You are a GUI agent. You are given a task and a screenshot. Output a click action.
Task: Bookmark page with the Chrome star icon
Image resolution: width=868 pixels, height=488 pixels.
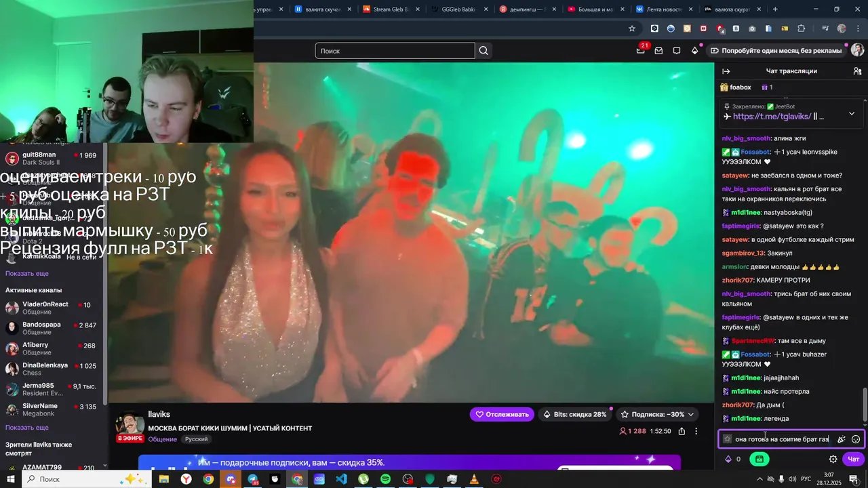point(632,28)
